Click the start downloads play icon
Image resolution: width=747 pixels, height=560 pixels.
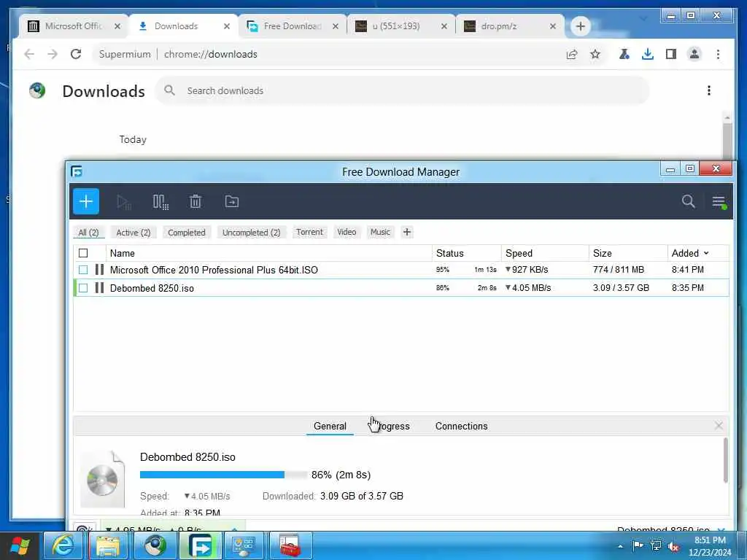pos(124,202)
